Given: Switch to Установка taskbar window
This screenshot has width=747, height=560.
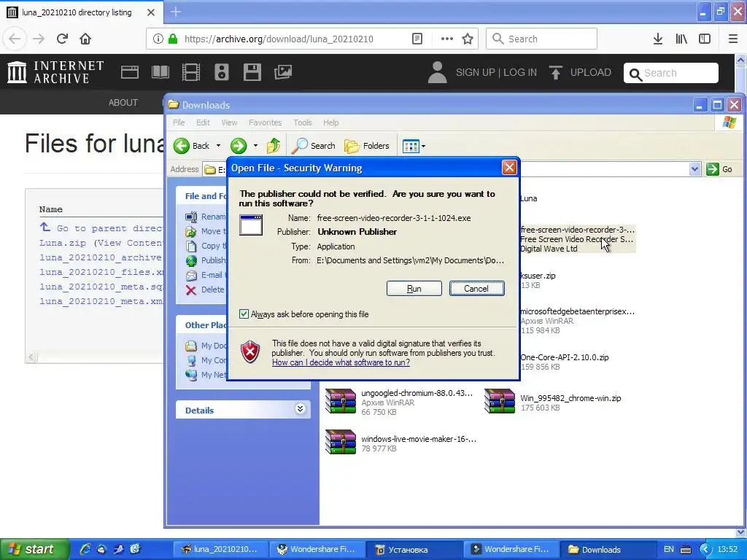Looking at the screenshot, I should click(x=413, y=550).
